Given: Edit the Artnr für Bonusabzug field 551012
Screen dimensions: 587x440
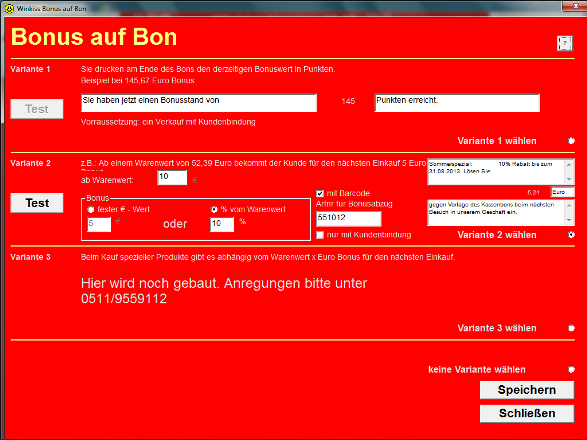Looking at the screenshot, I should coord(349,219).
